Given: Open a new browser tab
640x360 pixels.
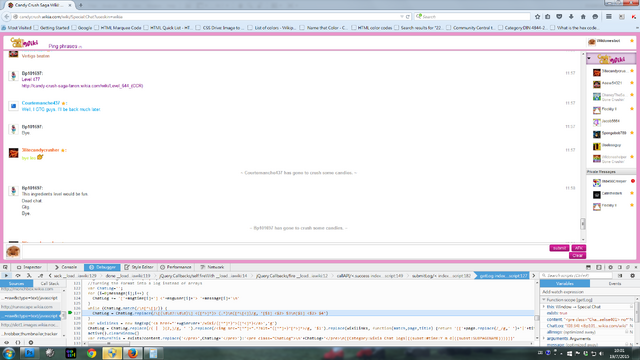Looking at the screenshot, I should tap(80, 5).
